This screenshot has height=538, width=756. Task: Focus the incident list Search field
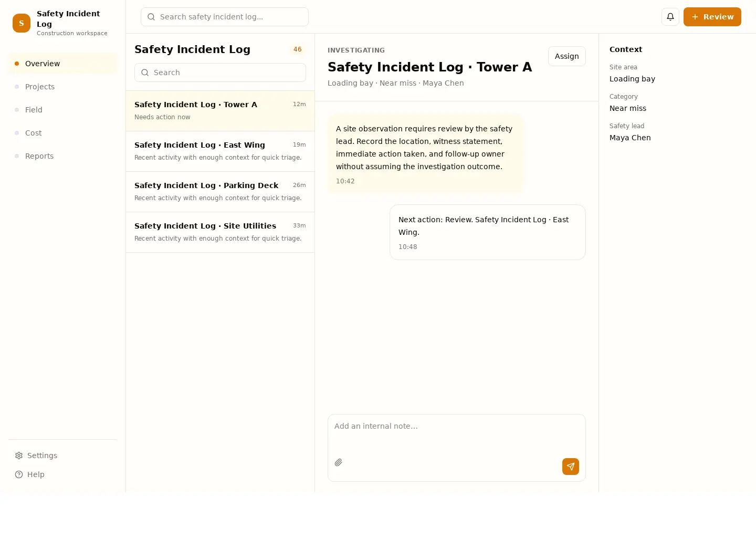[x=220, y=73]
